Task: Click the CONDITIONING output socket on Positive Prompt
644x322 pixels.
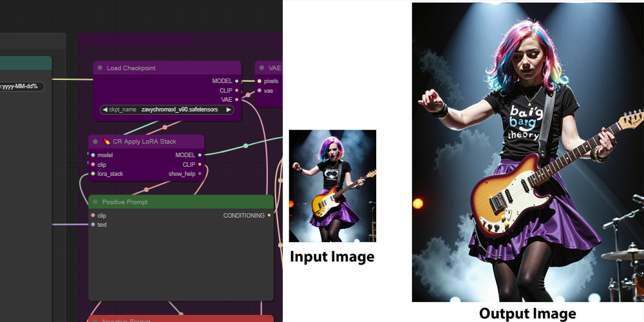Action: (269, 215)
